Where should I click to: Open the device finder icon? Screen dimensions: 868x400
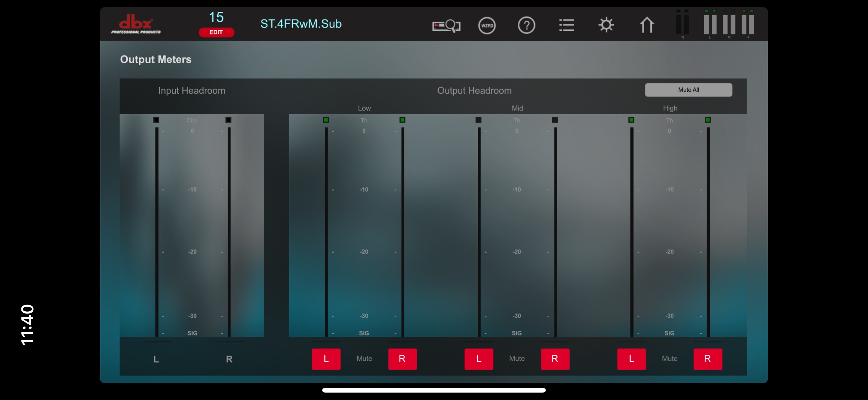(x=446, y=25)
